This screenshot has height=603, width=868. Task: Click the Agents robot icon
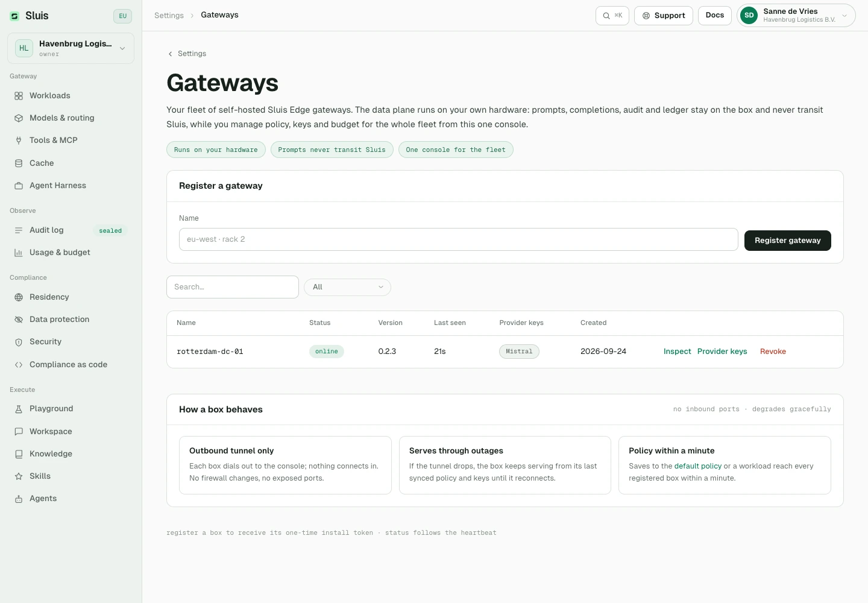tap(19, 499)
